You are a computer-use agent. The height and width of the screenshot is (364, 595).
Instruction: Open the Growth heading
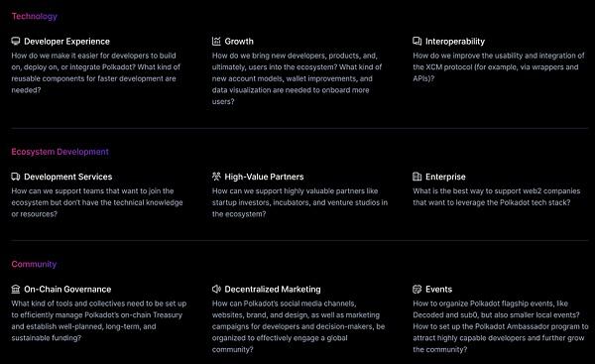[239, 42]
